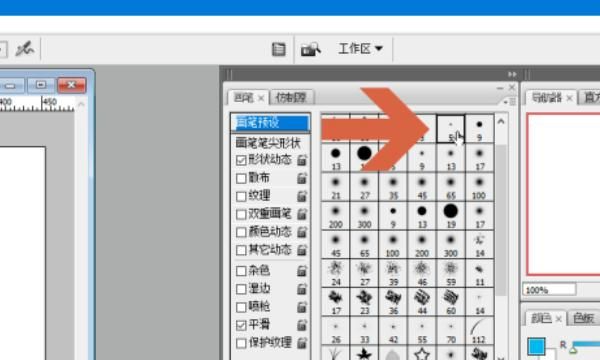Pick the brush preset labeled 55
Image resolution: width=600 pixels, height=360 pixels.
pos(422,331)
